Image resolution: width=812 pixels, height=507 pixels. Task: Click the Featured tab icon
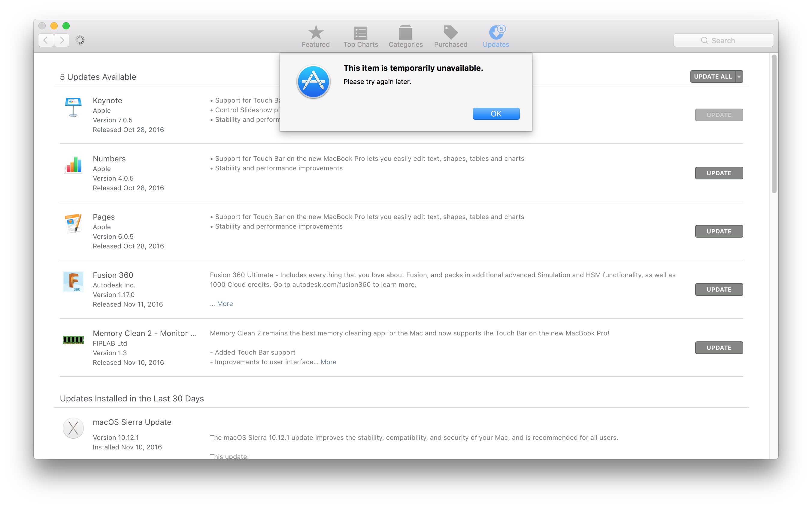(315, 33)
